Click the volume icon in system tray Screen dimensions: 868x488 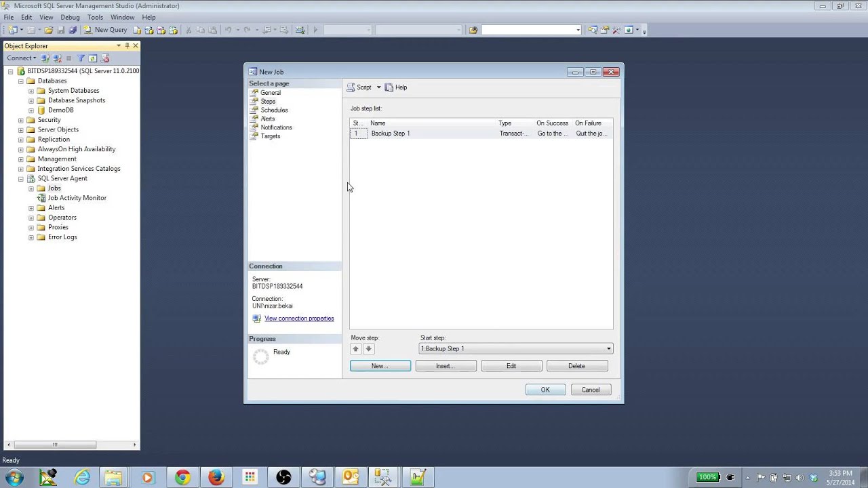pos(800,477)
